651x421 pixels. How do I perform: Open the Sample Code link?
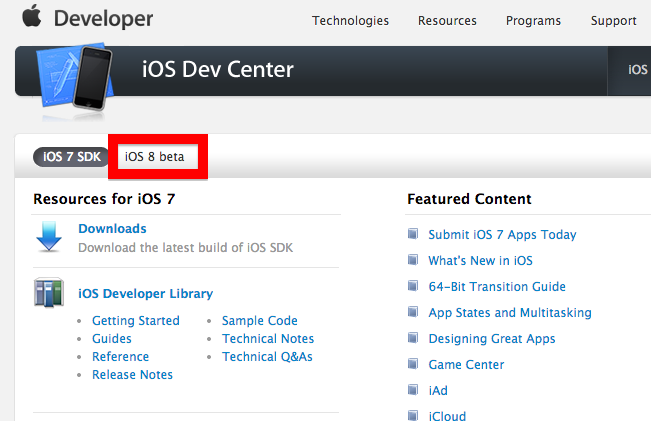pos(259,321)
